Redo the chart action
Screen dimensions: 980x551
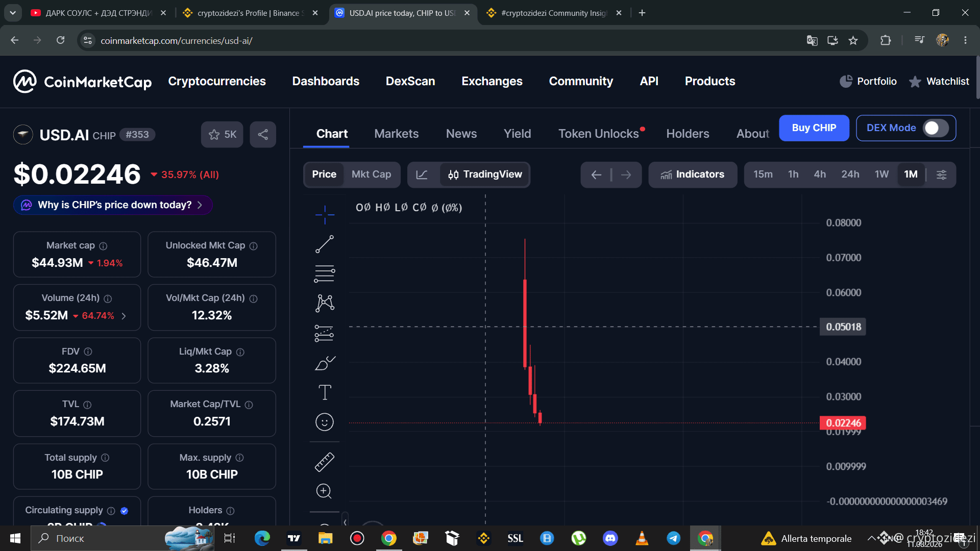(626, 175)
